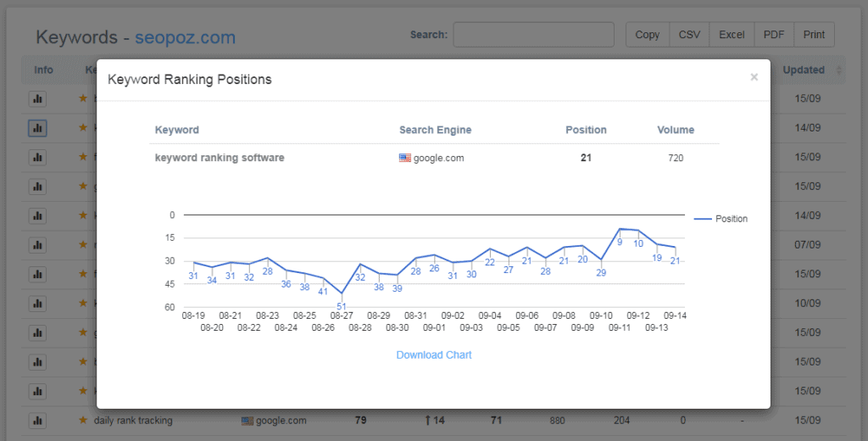Click the Keyword column header in the dialog

pos(176,131)
